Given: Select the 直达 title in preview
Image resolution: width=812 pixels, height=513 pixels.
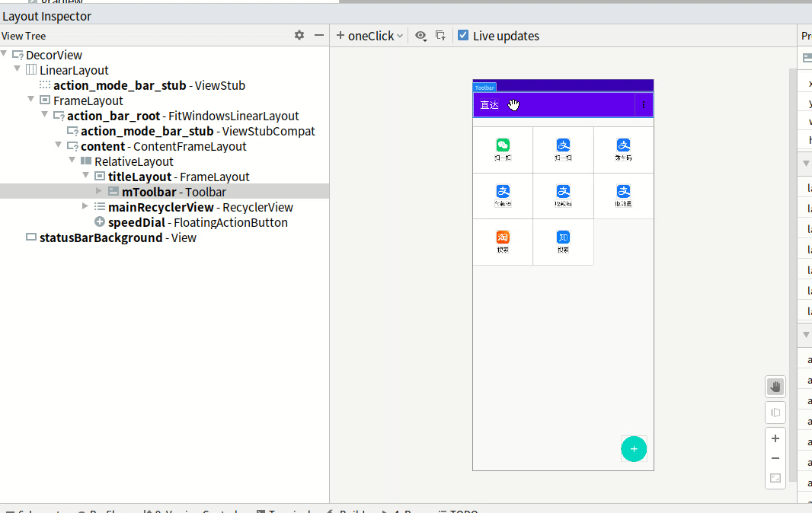Looking at the screenshot, I should (489, 105).
